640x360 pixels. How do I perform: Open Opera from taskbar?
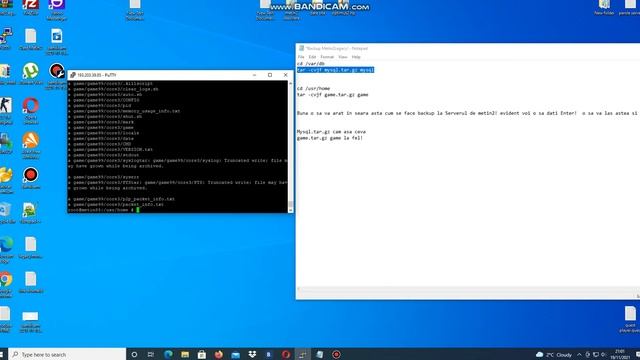coord(285,354)
